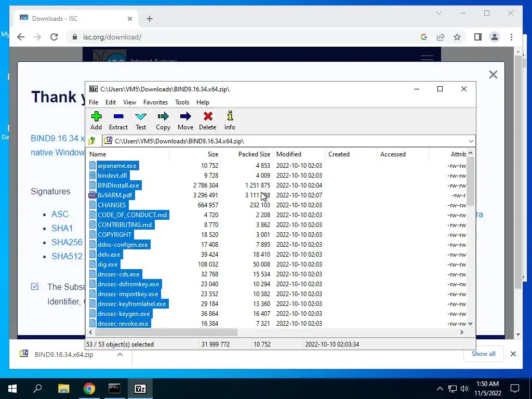The height and width of the screenshot is (399, 532).
Task: Select arpaname.exe in file list
Action: tap(117, 166)
